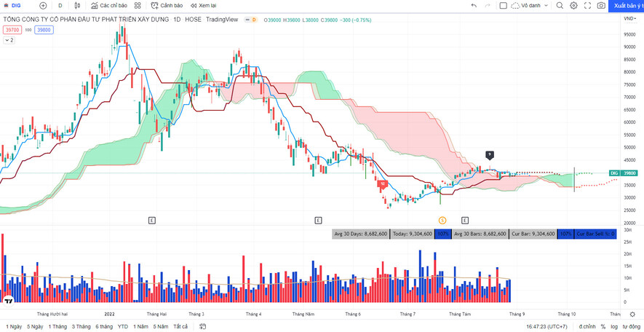Screen dimensions: 644x332
Task: Select the 1 Ngày range
Action: 14,327
